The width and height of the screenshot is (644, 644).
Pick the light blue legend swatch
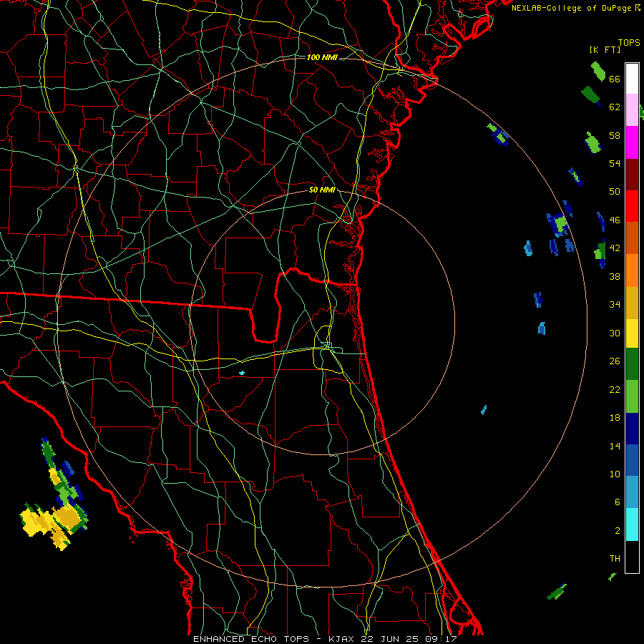tap(632, 492)
